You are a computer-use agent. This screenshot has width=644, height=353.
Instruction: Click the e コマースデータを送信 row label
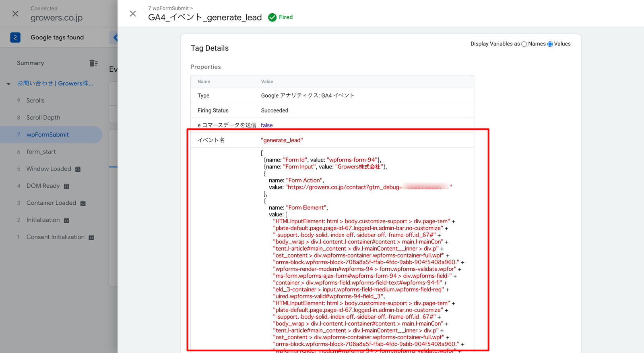tap(227, 125)
